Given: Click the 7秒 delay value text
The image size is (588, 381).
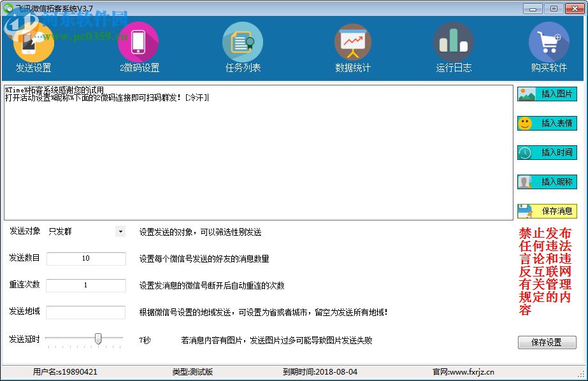Looking at the screenshot, I should [145, 340].
